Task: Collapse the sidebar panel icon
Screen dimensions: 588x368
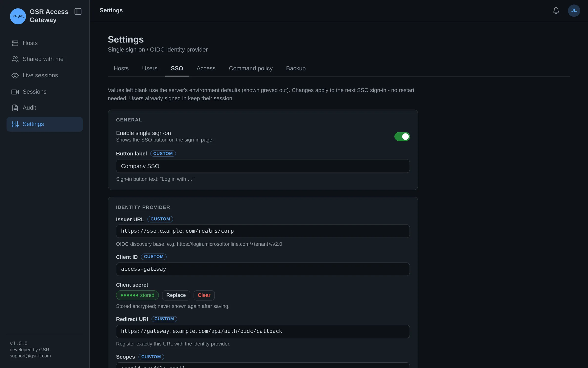Action: (78, 12)
